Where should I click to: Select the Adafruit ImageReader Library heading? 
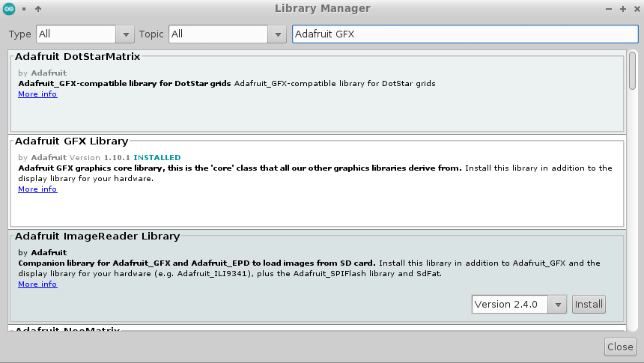click(x=97, y=236)
